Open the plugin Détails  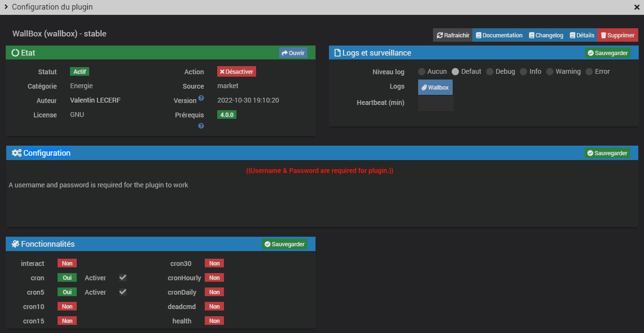pyautogui.click(x=582, y=35)
